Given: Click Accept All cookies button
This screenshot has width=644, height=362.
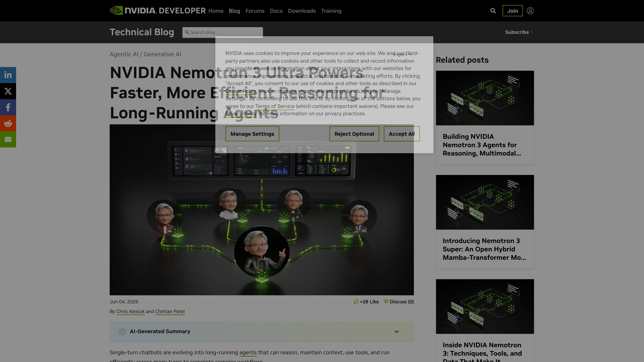Looking at the screenshot, I should (x=401, y=134).
